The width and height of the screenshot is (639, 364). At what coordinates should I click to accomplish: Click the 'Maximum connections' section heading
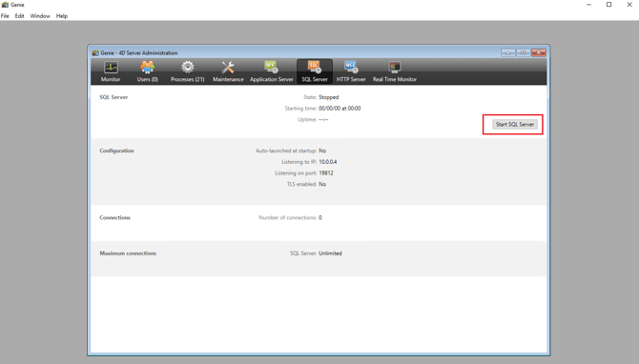(128, 253)
